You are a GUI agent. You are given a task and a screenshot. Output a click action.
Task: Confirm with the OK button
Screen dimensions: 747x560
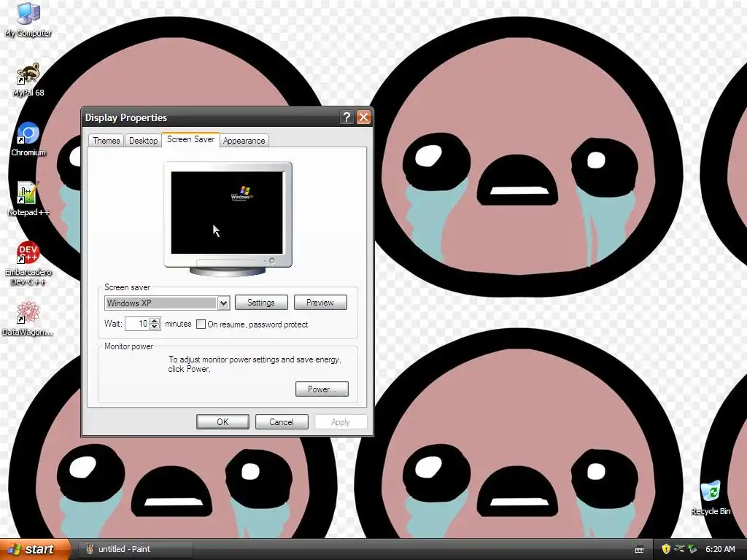[222, 422]
